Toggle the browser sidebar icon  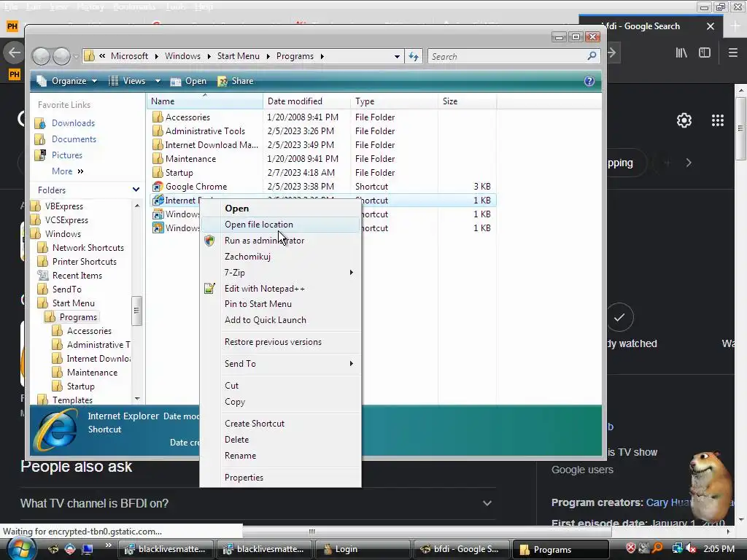pos(705,52)
